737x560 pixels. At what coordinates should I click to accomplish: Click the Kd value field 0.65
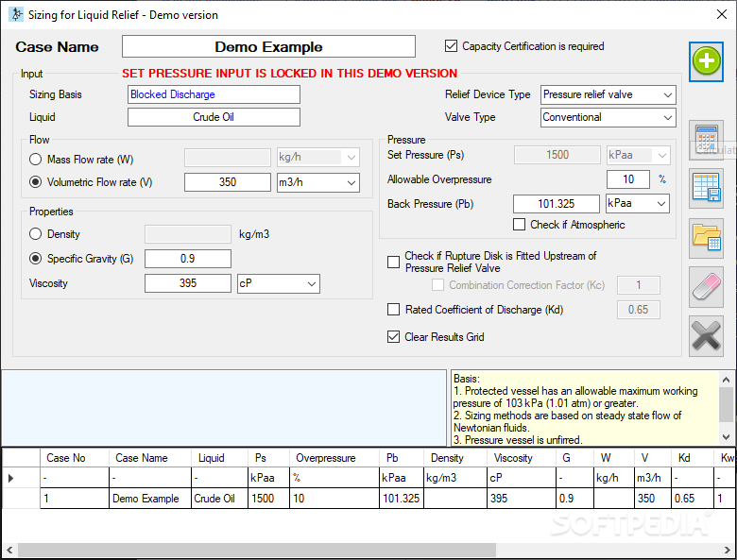pos(639,310)
